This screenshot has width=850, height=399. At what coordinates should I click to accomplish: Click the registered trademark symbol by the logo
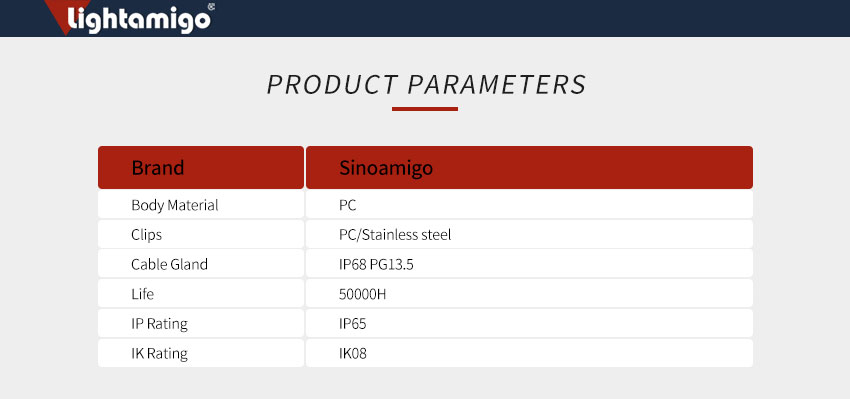pyautogui.click(x=211, y=8)
